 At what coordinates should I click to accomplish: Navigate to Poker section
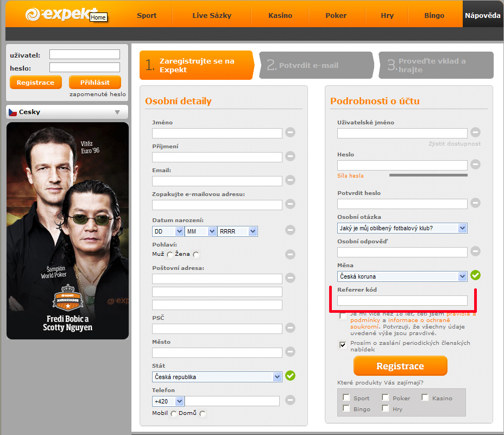(x=336, y=15)
